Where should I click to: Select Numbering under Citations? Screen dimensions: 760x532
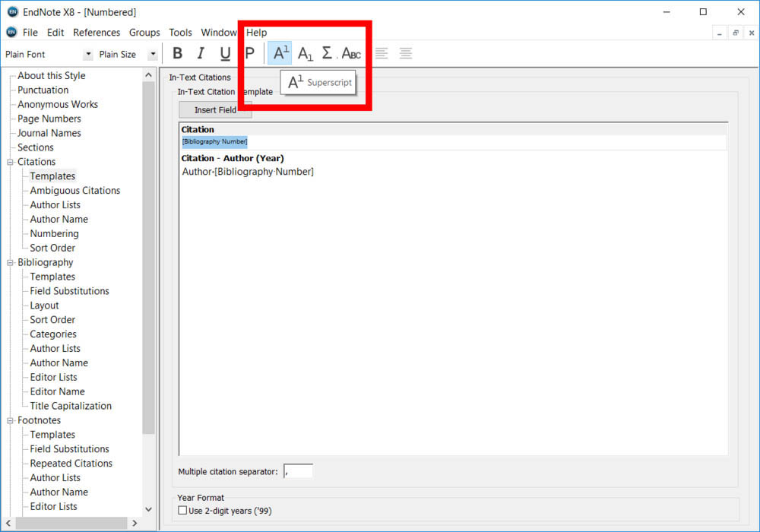point(54,233)
